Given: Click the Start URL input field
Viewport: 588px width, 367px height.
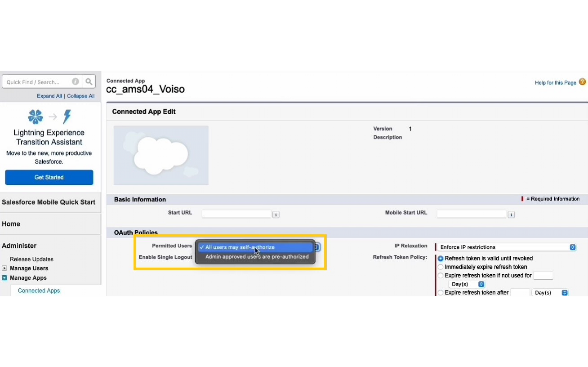Looking at the screenshot, I should click(236, 214).
